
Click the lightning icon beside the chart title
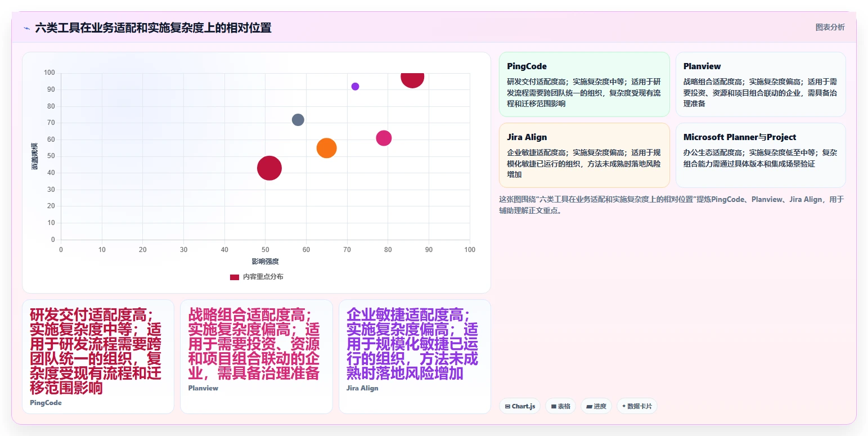[26, 28]
